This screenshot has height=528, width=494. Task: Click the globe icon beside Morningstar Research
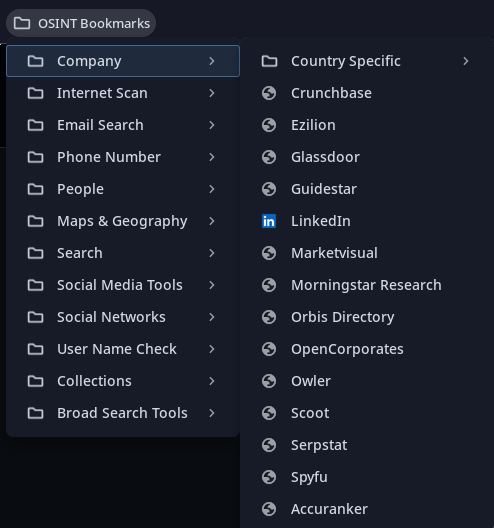coord(269,285)
